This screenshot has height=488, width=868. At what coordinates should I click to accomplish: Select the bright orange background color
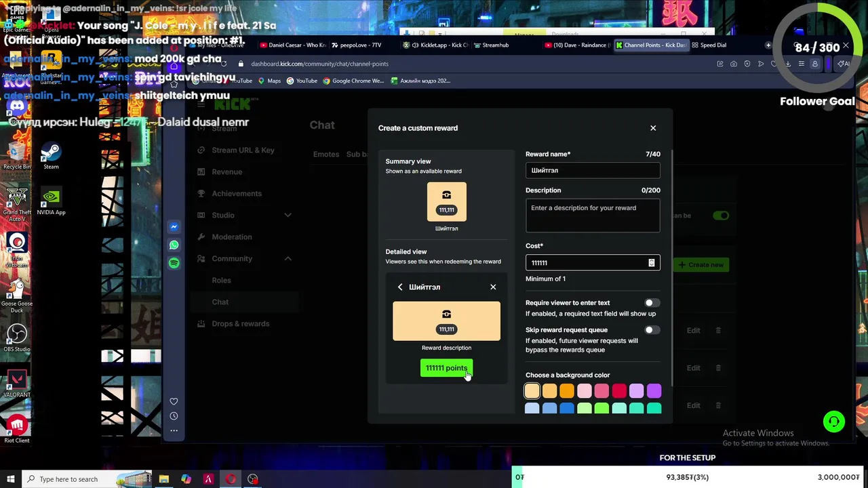point(566,391)
